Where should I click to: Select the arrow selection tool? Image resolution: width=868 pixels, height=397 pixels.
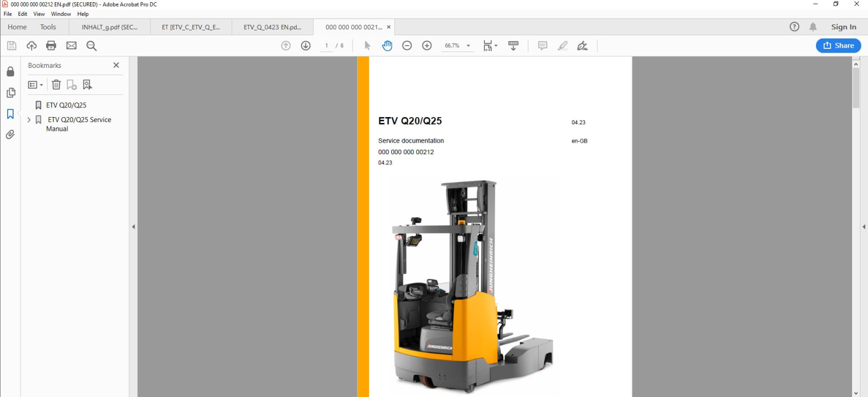tap(367, 46)
